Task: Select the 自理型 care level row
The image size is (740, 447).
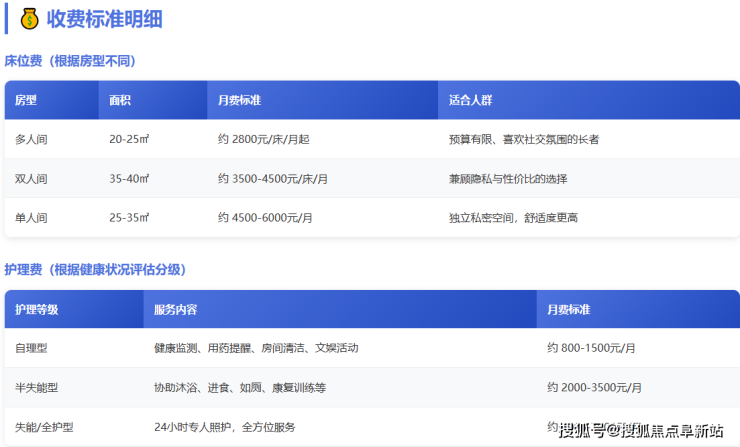Action: [x=31, y=348]
